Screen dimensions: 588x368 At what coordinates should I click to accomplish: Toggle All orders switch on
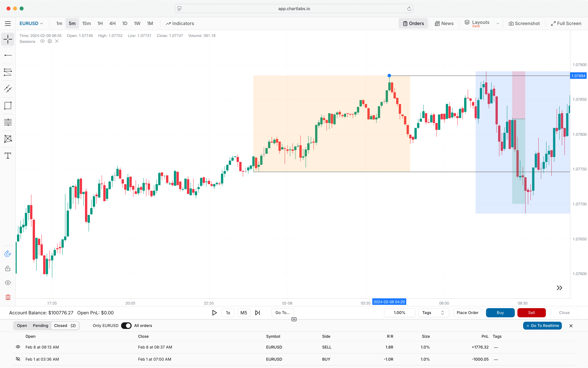click(x=126, y=325)
